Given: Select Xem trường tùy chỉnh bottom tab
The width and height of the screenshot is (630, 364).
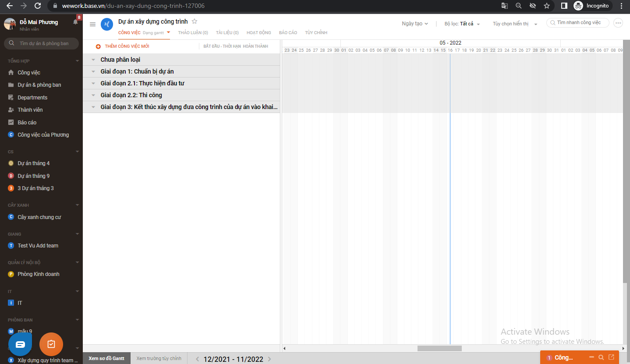Looking at the screenshot, I should [159, 358].
